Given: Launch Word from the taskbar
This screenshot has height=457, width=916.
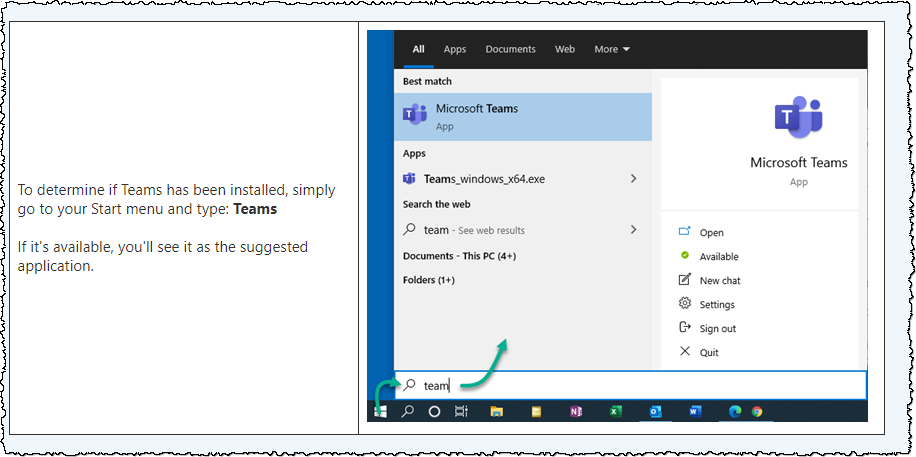Looking at the screenshot, I should coord(695,411).
